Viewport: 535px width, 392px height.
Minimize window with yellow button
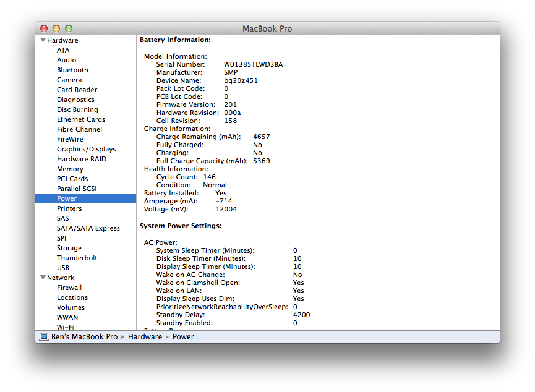(x=56, y=28)
